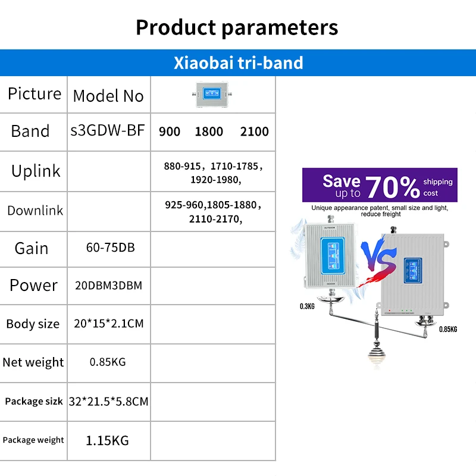This screenshot has height=476, width=476.
Task: Select the 60-75DB gain value
Action: [x=111, y=247]
